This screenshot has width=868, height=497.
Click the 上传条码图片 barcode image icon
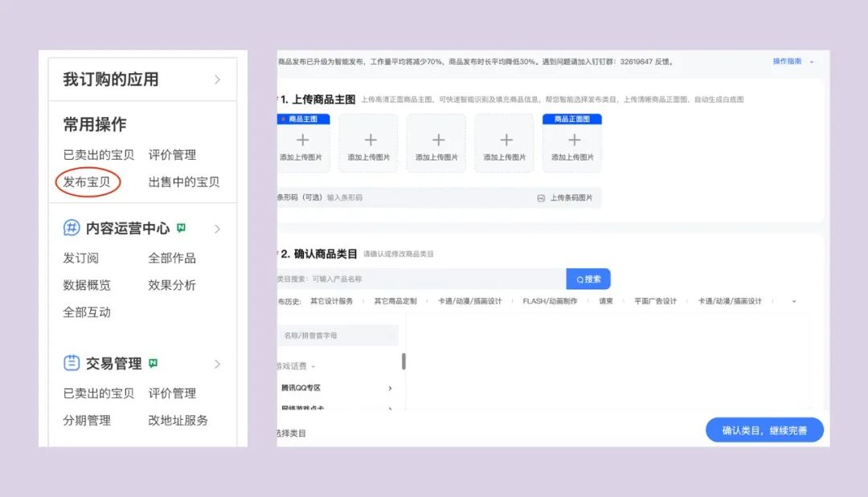click(x=538, y=198)
